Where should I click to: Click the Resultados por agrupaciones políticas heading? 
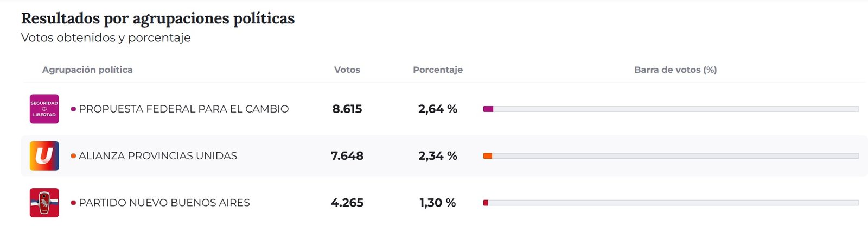tap(158, 18)
